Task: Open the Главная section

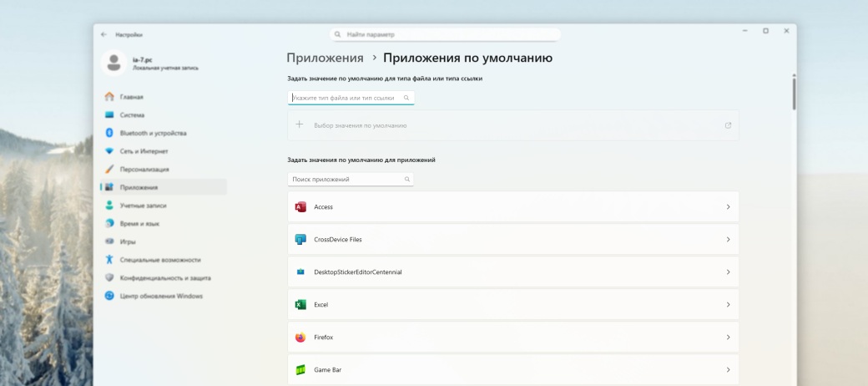Action: point(164,97)
